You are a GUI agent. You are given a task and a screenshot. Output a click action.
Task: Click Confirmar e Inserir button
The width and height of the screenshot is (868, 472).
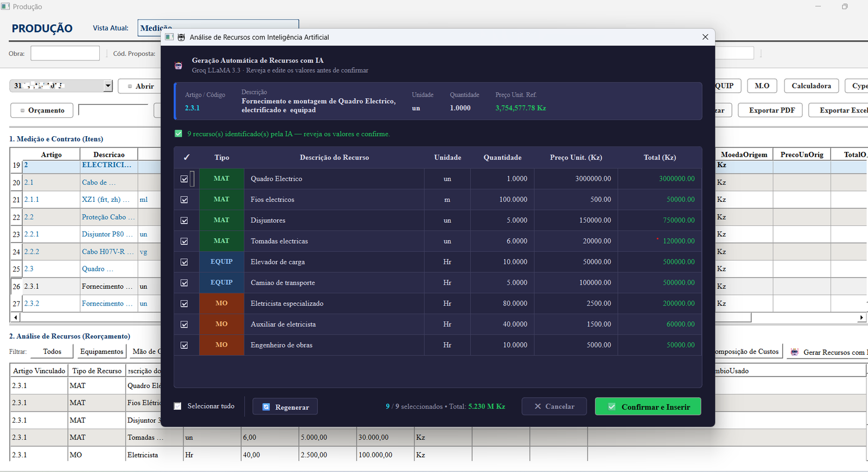pyautogui.click(x=648, y=406)
